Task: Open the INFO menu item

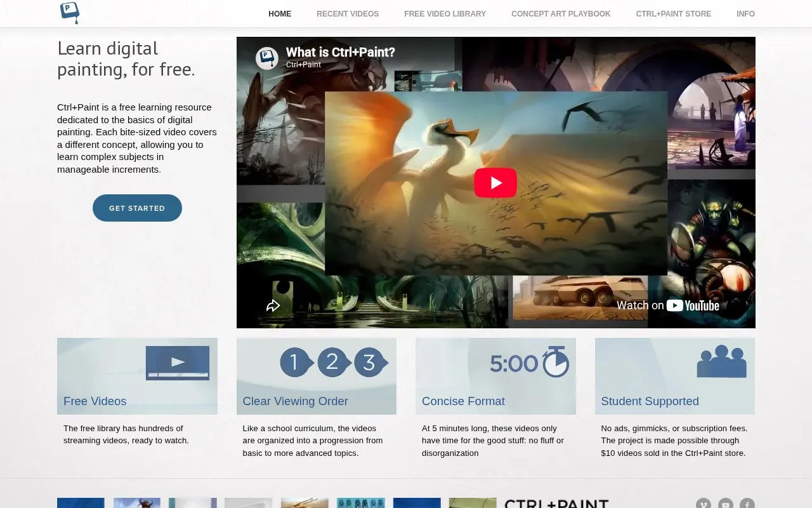Action: (745, 14)
